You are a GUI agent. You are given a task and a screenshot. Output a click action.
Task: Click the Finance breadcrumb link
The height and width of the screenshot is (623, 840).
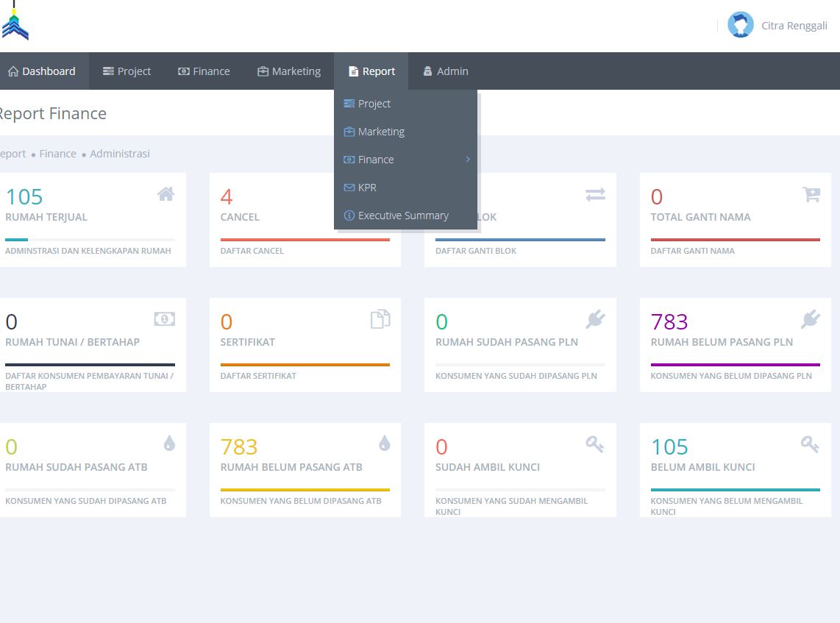tap(58, 154)
